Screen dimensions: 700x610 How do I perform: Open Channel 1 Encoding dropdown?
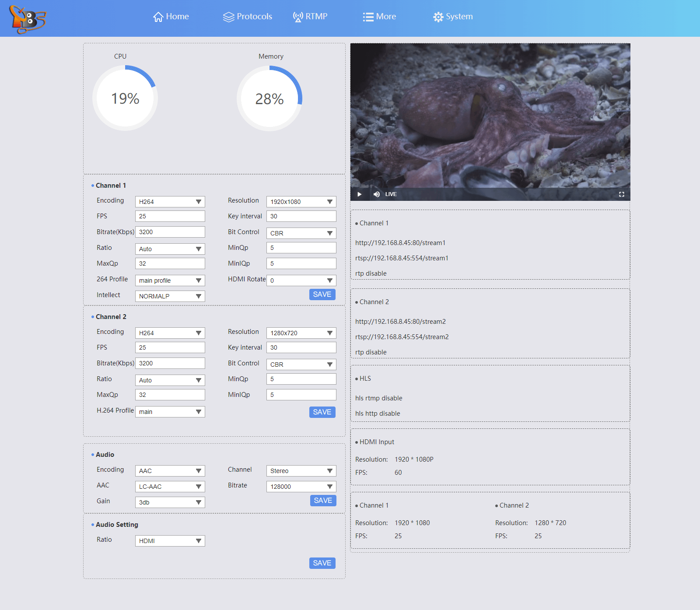tap(170, 202)
